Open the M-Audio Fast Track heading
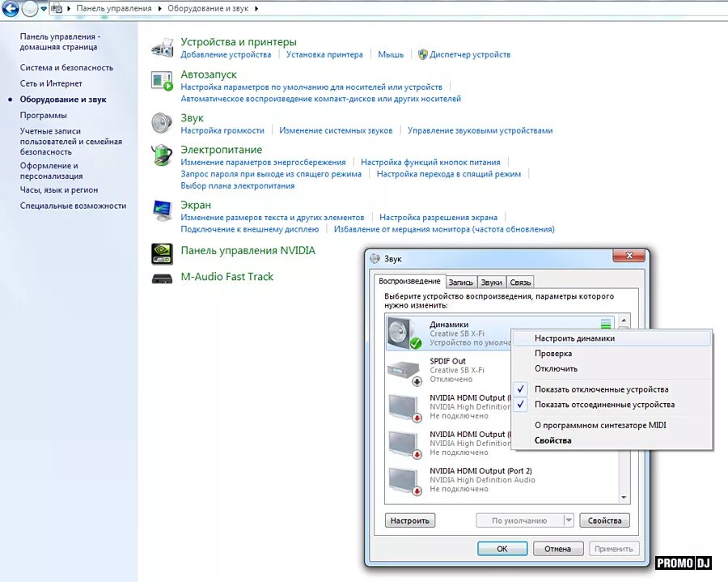The height and width of the screenshot is (582, 728). 227,276
